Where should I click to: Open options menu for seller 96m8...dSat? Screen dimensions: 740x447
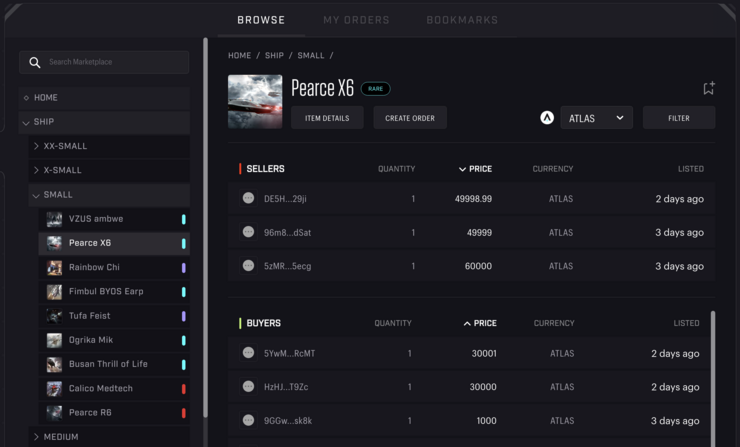248,232
